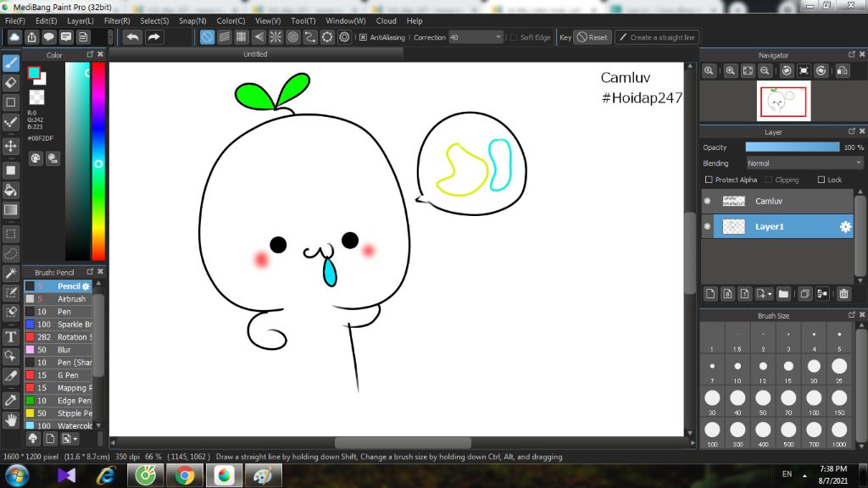Choose the G Pen brush
The width and height of the screenshot is (868, 488).
coord(58,375)
